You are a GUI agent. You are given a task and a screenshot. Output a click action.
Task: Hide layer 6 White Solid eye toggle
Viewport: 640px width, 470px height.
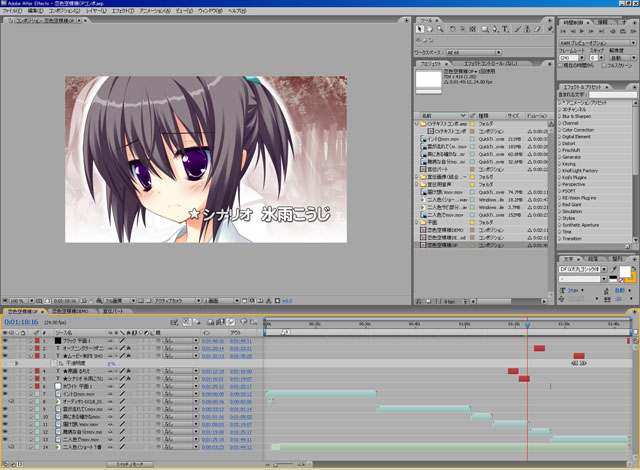coord(5,386)
